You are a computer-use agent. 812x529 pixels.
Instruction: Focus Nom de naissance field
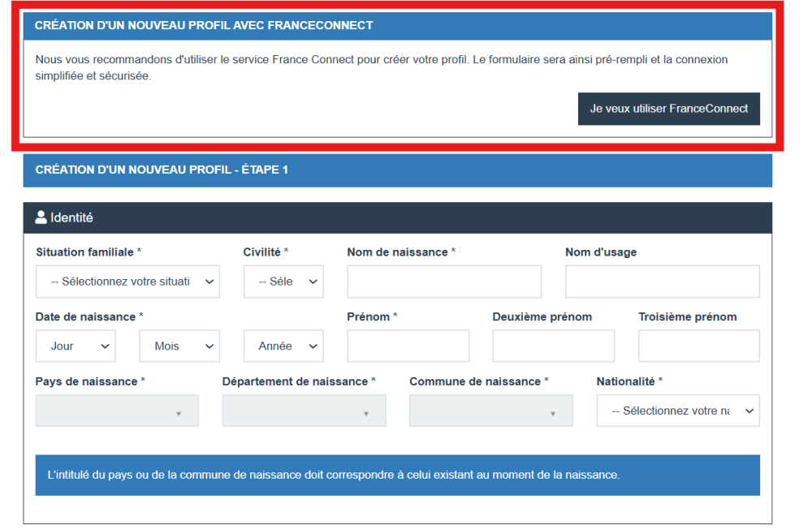click(444, 282)
